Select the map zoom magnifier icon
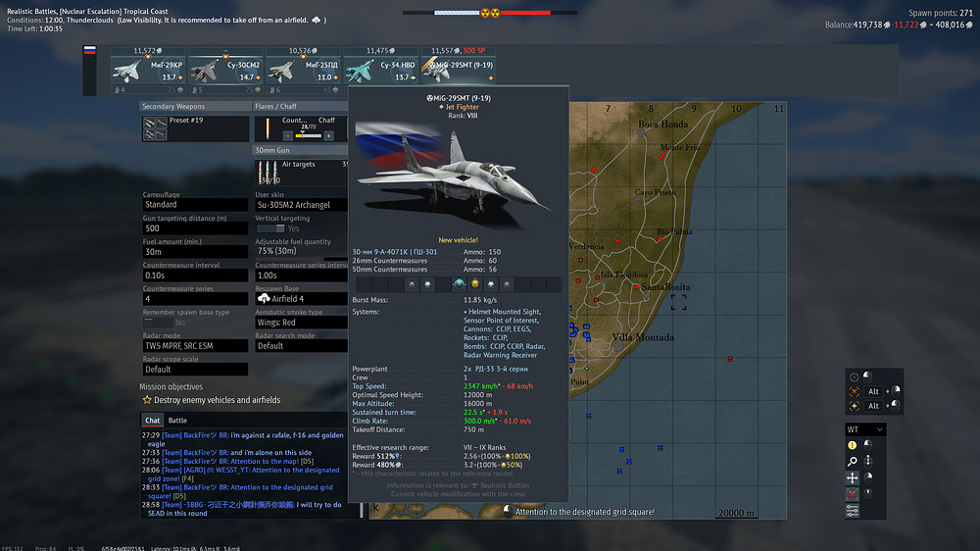The width and height of the screenshot is (980, 551). [x=852, y=462]
